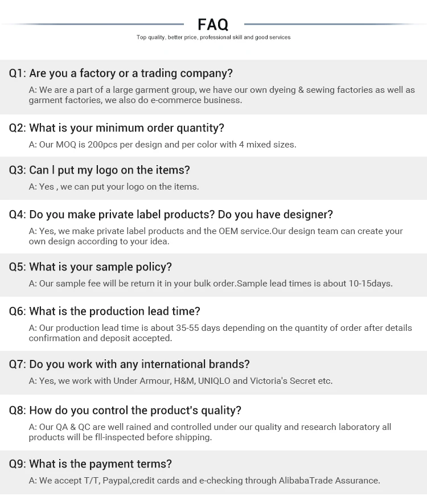Screen dimensions: 427x504
Task: Select Q8 product quality control question
Action: tap(125, 411)
